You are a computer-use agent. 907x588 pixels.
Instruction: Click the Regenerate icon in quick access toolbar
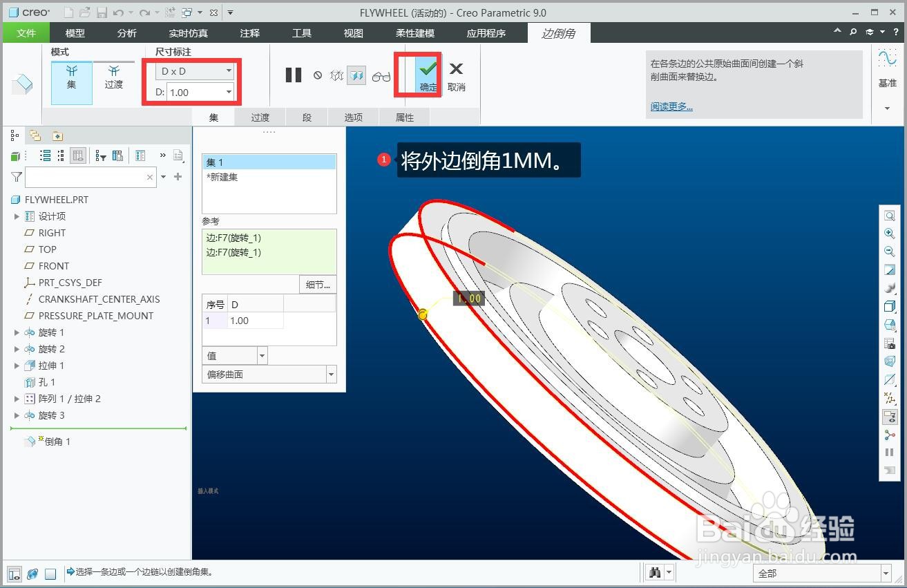[x=170, y=12]
